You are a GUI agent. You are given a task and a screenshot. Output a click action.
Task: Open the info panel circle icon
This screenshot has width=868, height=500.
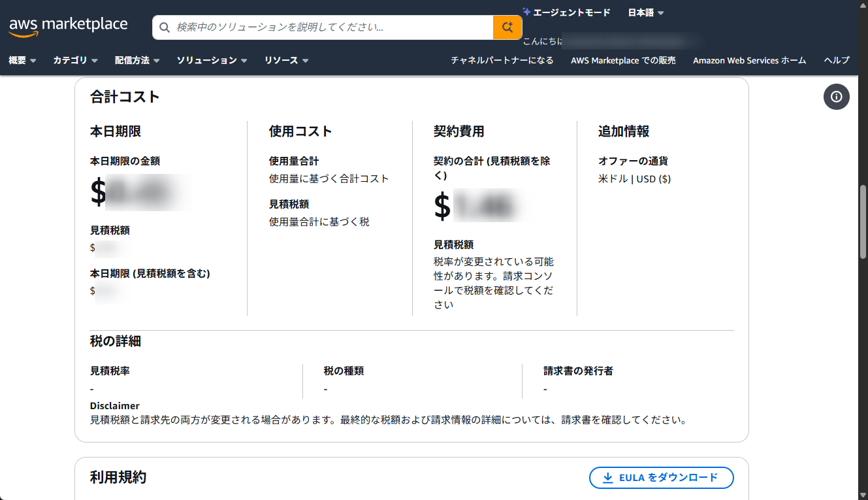coord(836,97)
